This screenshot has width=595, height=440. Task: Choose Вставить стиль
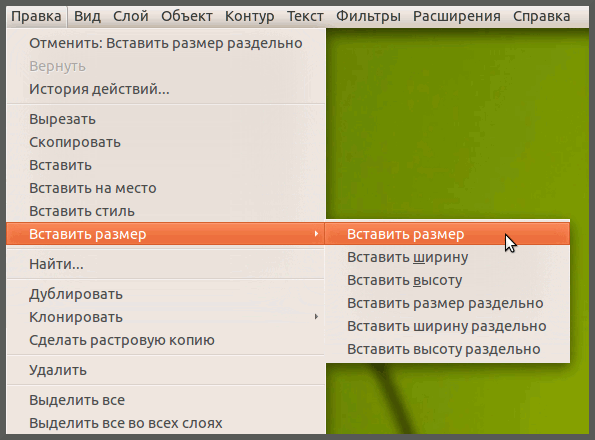[166, 211]
